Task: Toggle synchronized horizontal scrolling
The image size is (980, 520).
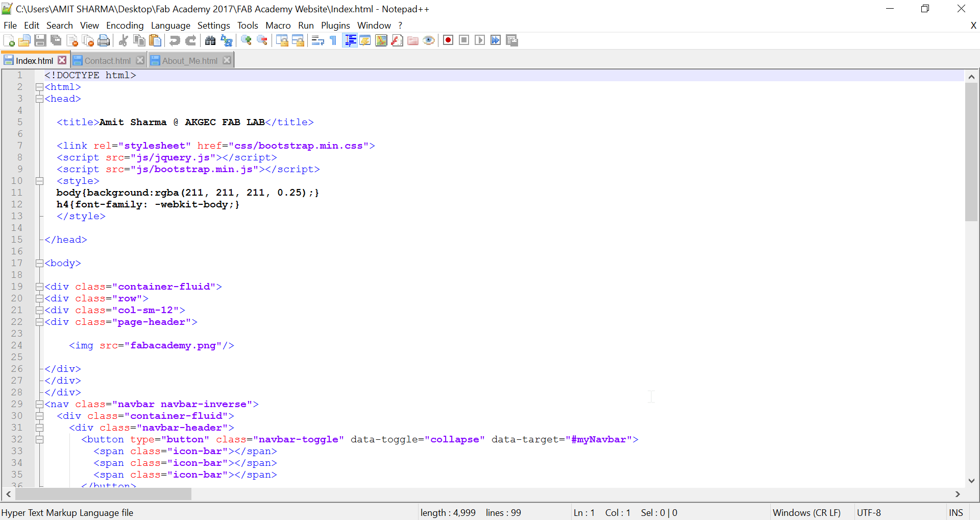Action: pos(298,40)
